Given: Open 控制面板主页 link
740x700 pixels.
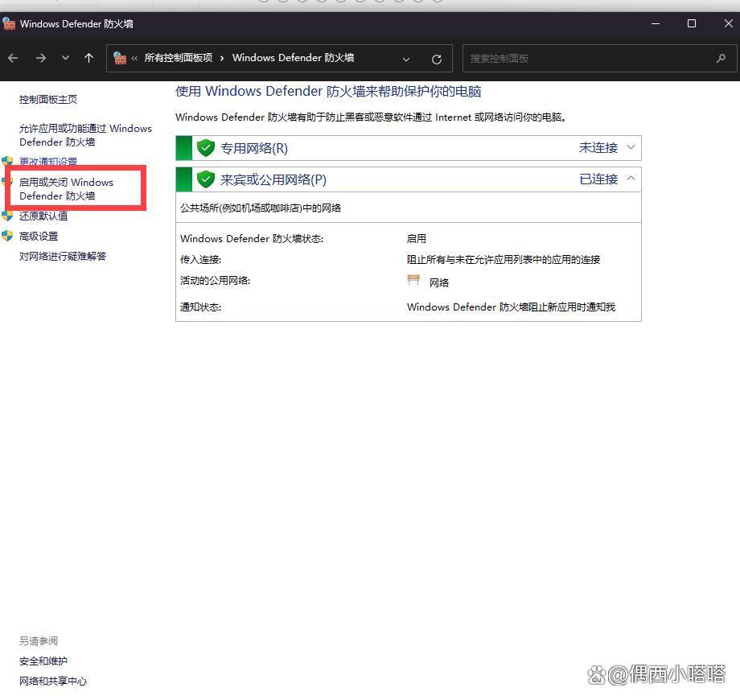Looking at the screenshot, I should [48, 100].
